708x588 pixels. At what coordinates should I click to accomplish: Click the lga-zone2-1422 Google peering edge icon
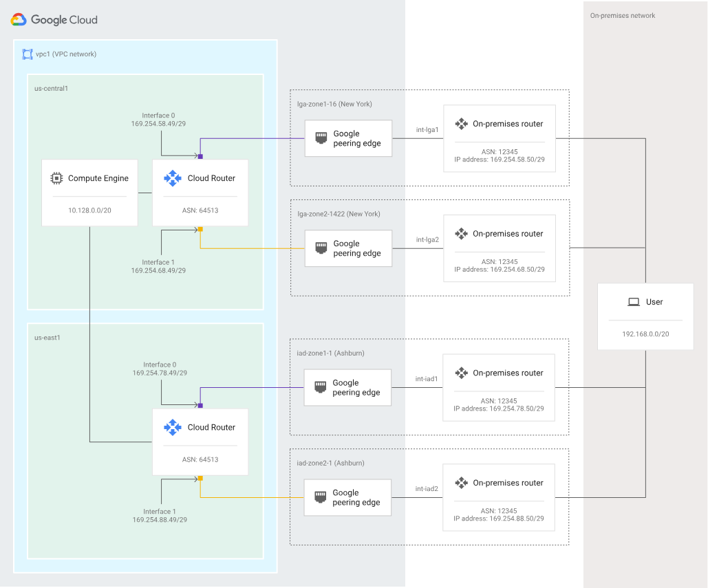pos(321,248)
